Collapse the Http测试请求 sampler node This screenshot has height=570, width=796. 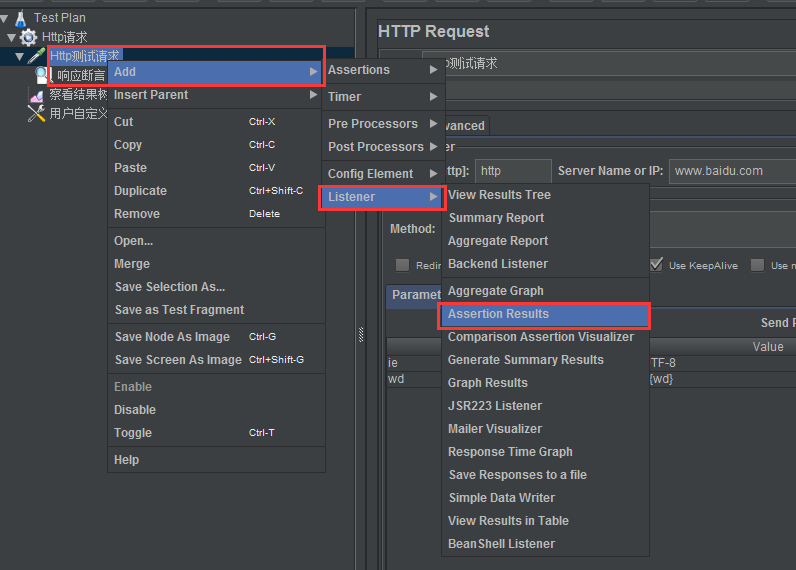coord(19,56)
